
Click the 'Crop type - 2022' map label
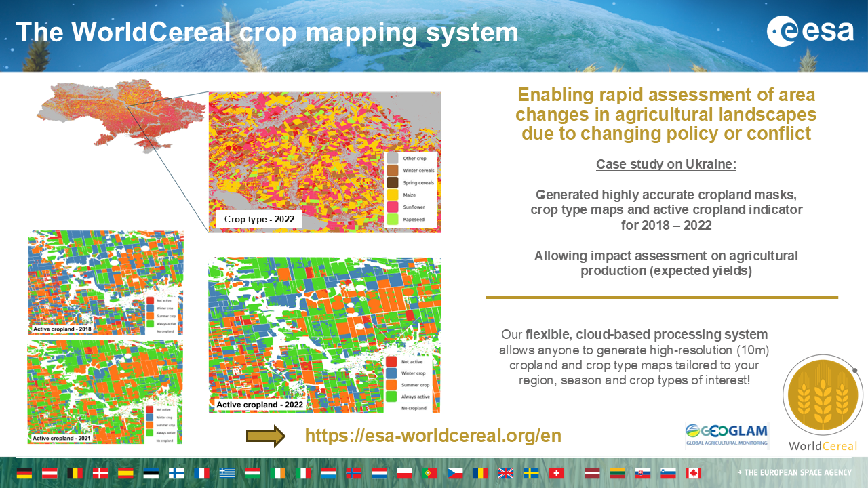[x=255, y=220]
